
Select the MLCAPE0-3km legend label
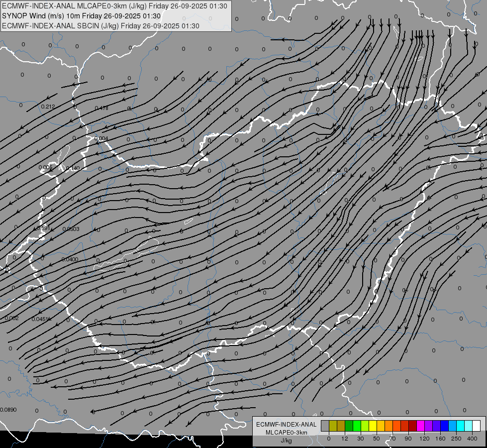tap(286, 433)
